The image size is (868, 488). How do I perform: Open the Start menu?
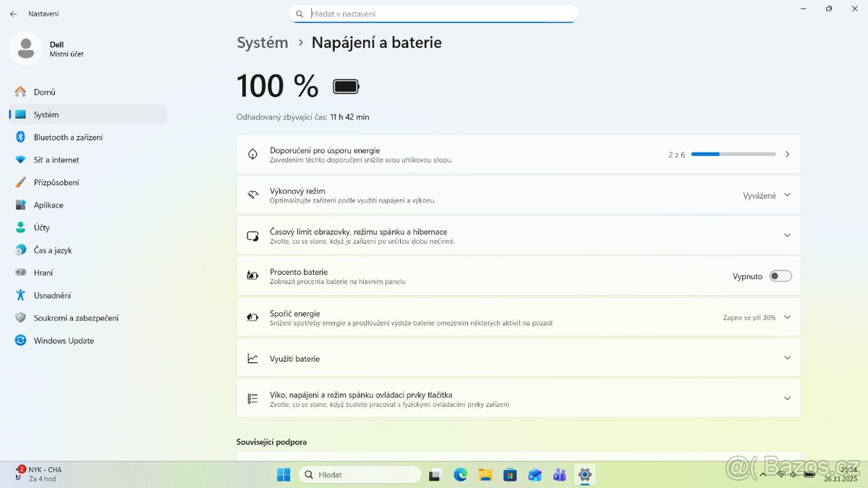coord(283,474)
